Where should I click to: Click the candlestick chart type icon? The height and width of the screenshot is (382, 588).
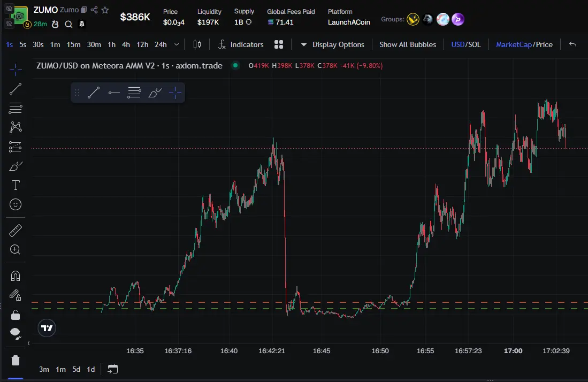coord(197,44)
